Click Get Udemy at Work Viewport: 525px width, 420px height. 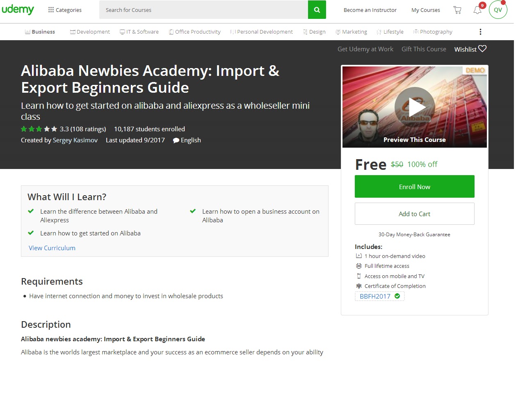pyautogui.click(x=365, y=49)
